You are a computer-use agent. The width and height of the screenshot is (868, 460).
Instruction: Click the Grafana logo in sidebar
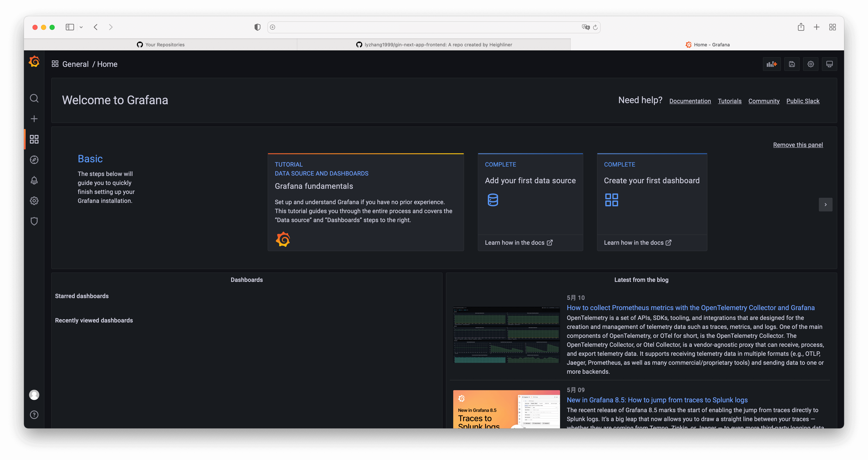tap(34, 62)
